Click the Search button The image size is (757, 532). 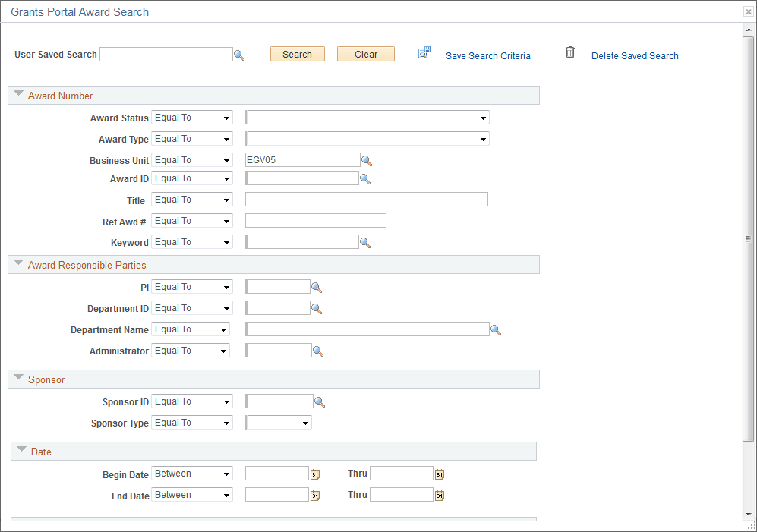click(x=297, y=54)
